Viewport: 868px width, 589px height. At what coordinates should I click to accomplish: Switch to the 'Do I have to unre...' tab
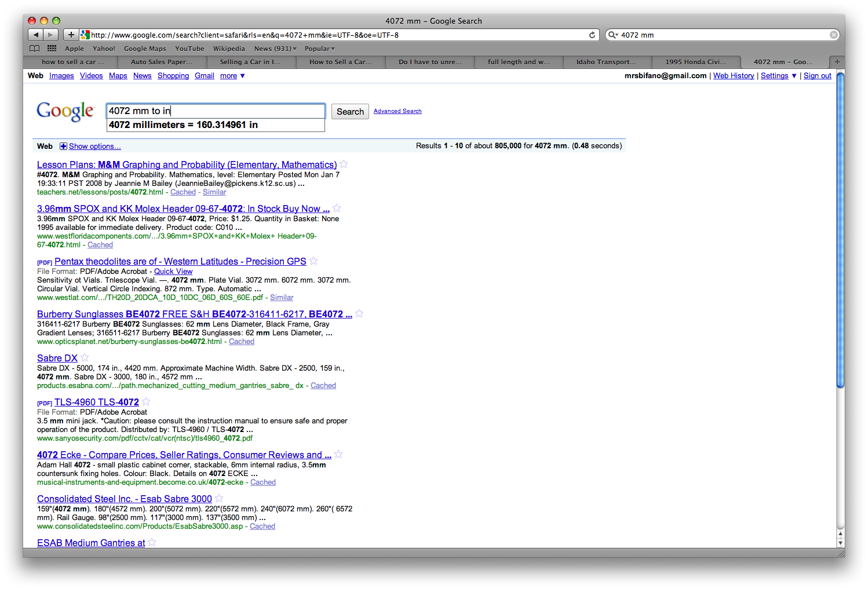430,62
